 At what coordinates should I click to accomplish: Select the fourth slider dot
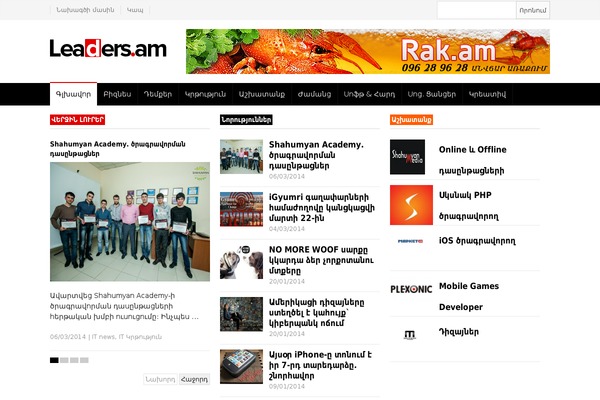tap(84, 360)
